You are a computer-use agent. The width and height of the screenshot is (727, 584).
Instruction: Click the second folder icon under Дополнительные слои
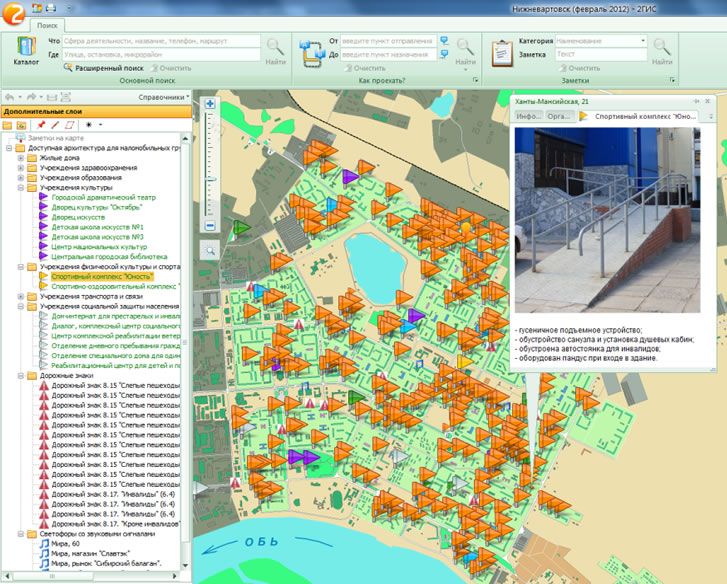[x=21, y=125]
